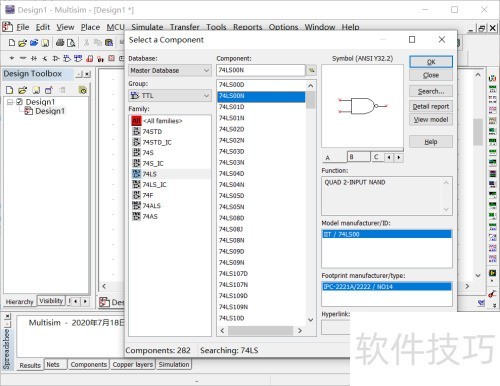This screenshot has height=386, width=500.
Task: Click the Open file icon in main toolbar
Action: [22, 43]
